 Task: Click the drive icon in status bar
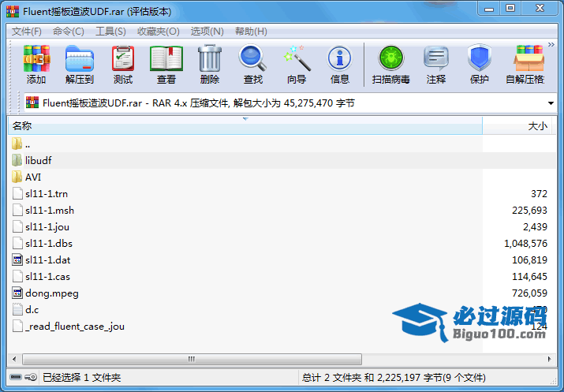pos(16,377)
